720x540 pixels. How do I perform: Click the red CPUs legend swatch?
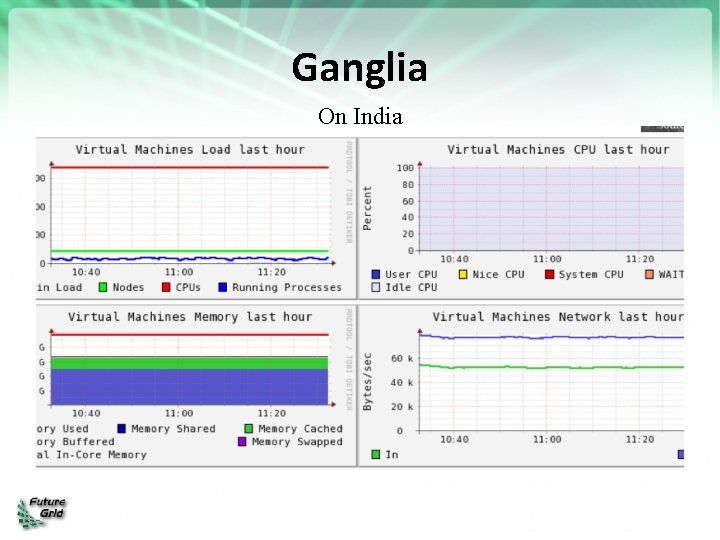[166, 287]
